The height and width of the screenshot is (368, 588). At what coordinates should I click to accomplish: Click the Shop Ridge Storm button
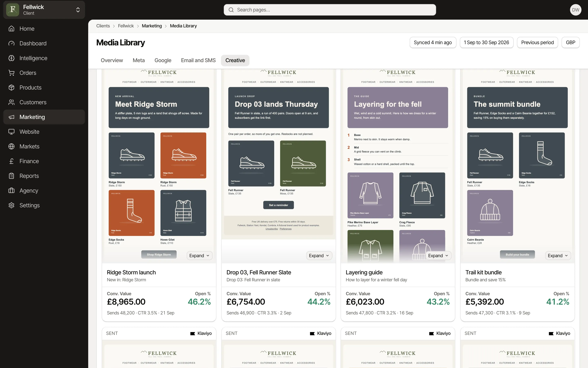[x=159, y=255]
